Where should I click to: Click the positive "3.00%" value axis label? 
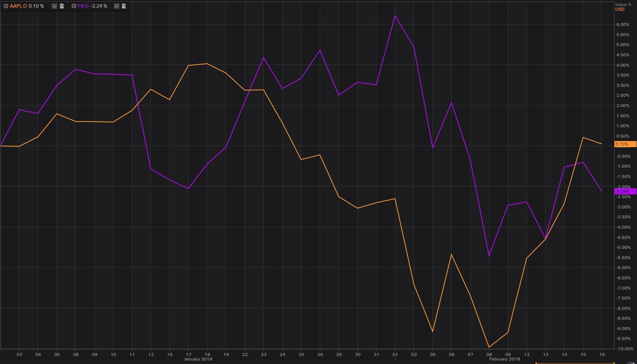tap(622, 85)
